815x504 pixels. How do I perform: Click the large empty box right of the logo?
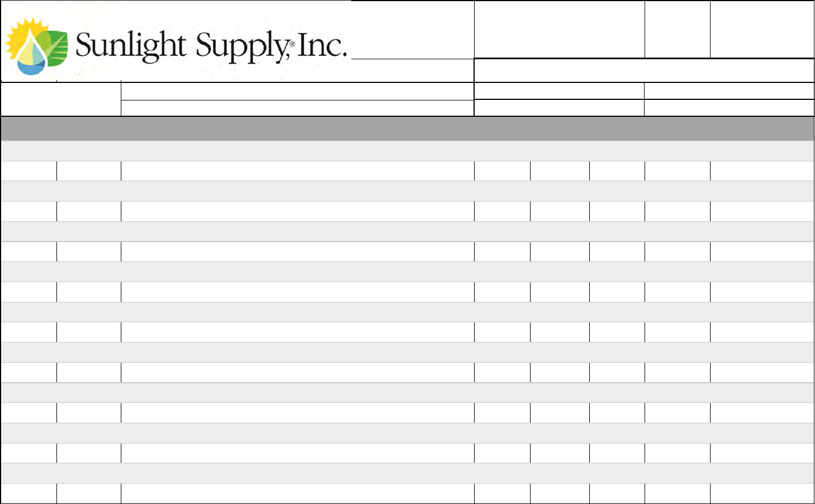[x=559, y=29]
